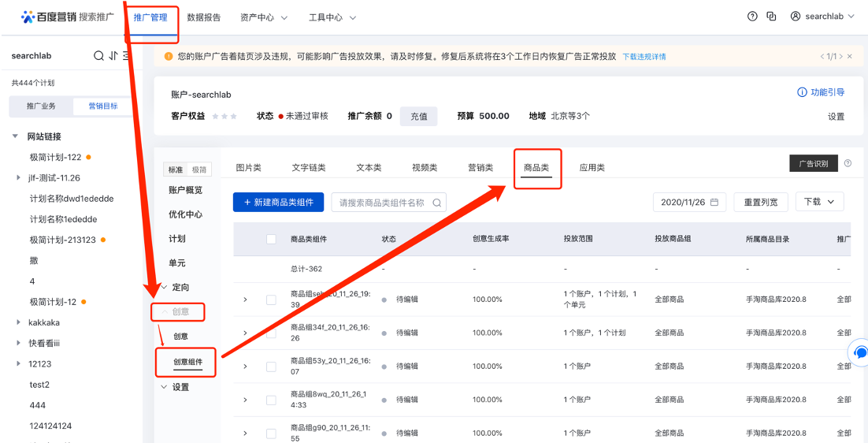Expand the kakkaka tree node
Viewport: 868px width, 443px height.
(x=18, y=322)
